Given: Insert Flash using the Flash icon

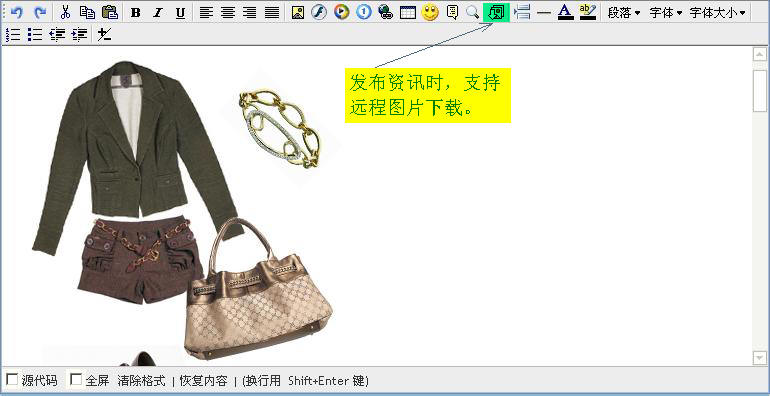Looking at the screenshot, I should point(319,12).
